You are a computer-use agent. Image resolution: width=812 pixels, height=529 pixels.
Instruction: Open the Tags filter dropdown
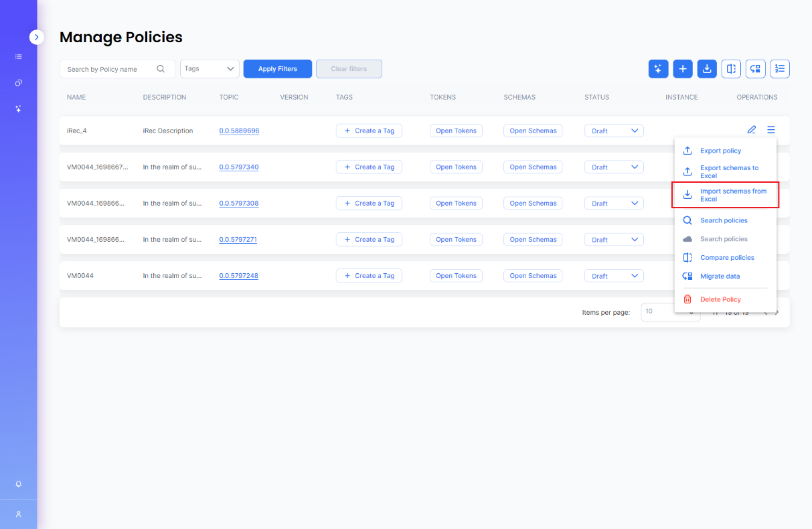click(210, 69)
